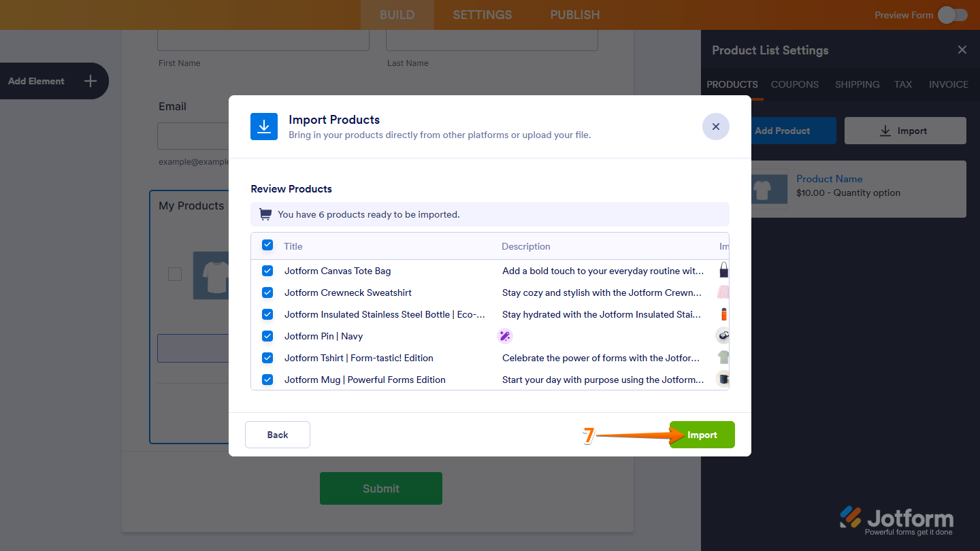Viewport: 980px width, 551px height.
Task: Uncheck Jotform Mug Powerful Forms Edition
Action: tap(267, 380)
